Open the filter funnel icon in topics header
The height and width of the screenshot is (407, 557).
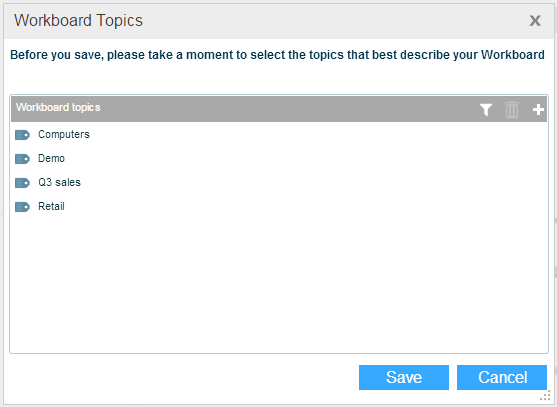(x=486, y=110)
